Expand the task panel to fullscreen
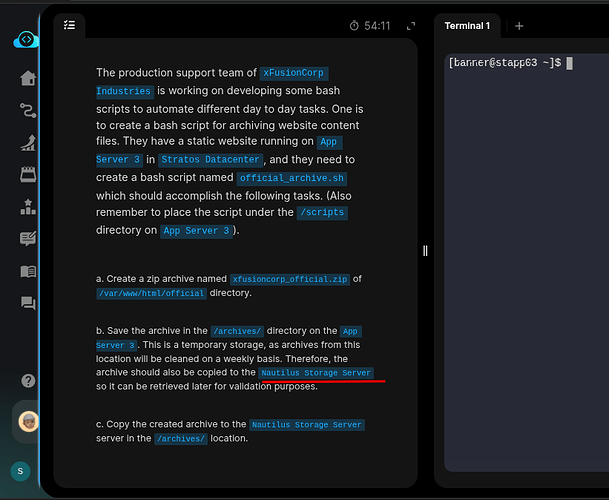The image size is (609, 500). tap(411, 26)
